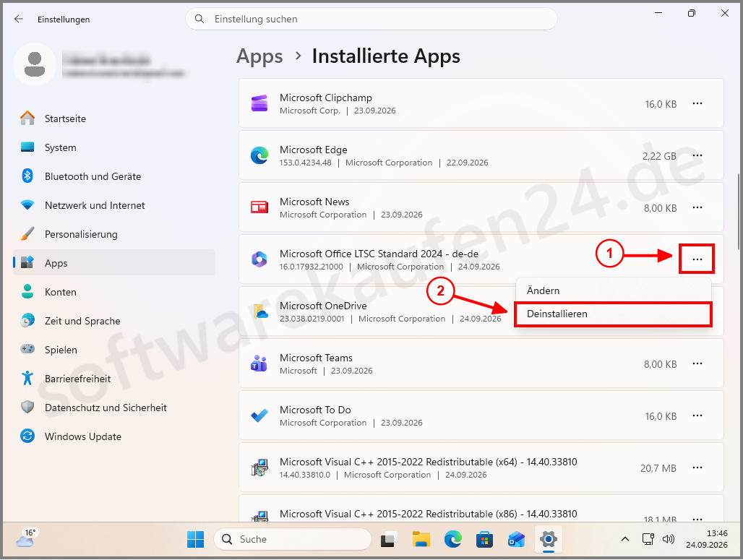
Task: Open Task View on the taskbar
Action: pos(390,539)
